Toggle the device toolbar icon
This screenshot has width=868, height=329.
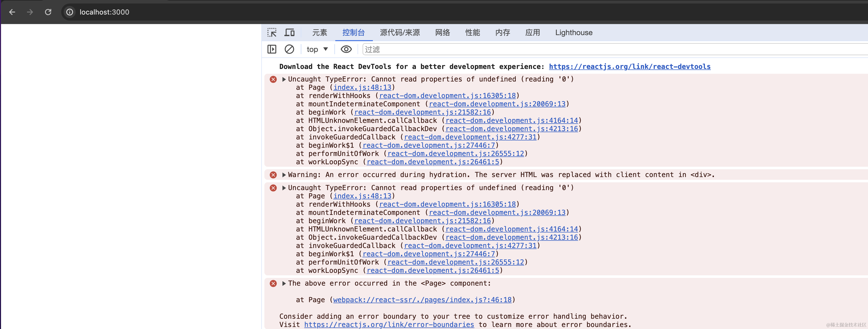coord(289,32)
